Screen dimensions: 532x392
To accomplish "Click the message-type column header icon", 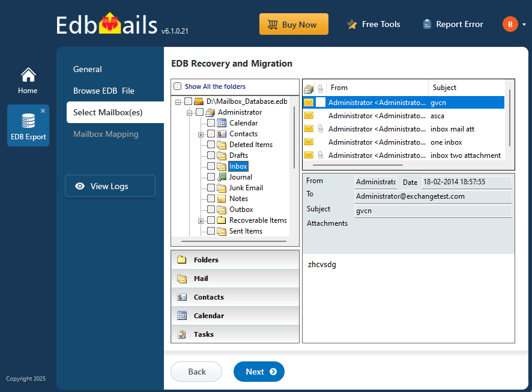I will [x=309, y=89].
